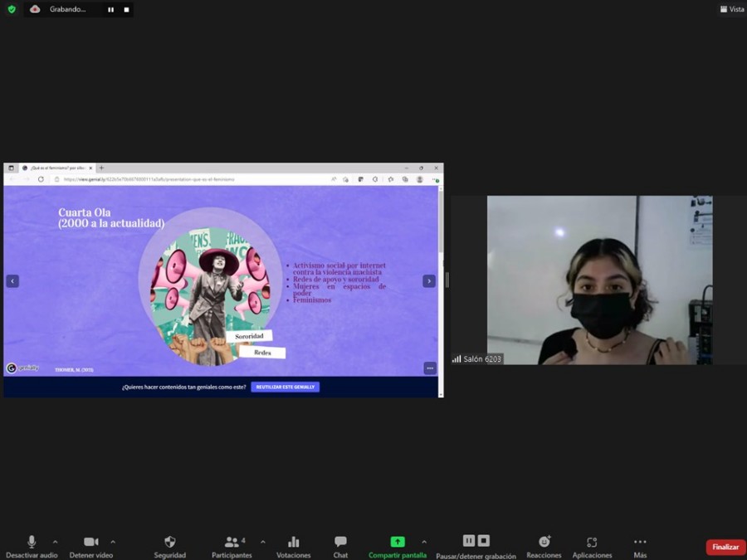Viewport: 747px width, 560px height.
Task: Close the browser tab
Action: click(x=90, y=168)
